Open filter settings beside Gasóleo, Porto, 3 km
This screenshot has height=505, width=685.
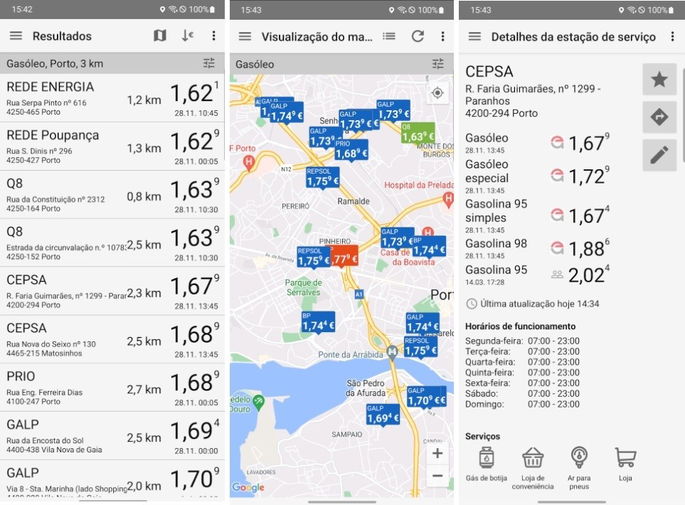(x=209, y=63)
